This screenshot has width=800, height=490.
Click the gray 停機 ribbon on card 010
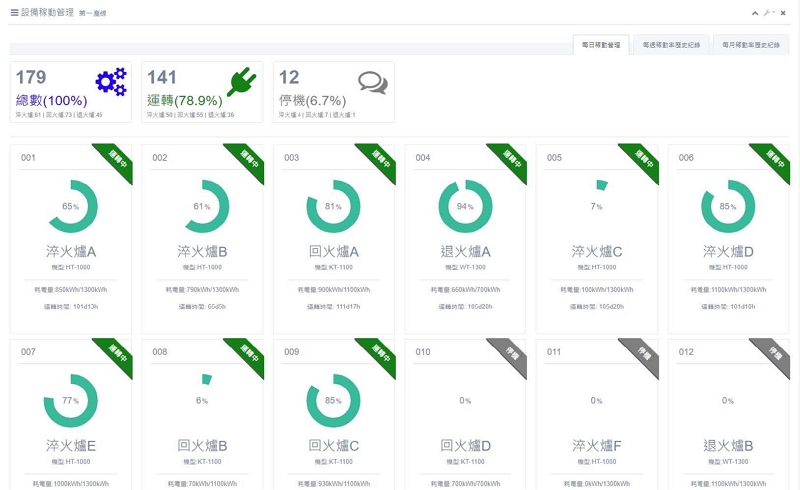(509, 355)
